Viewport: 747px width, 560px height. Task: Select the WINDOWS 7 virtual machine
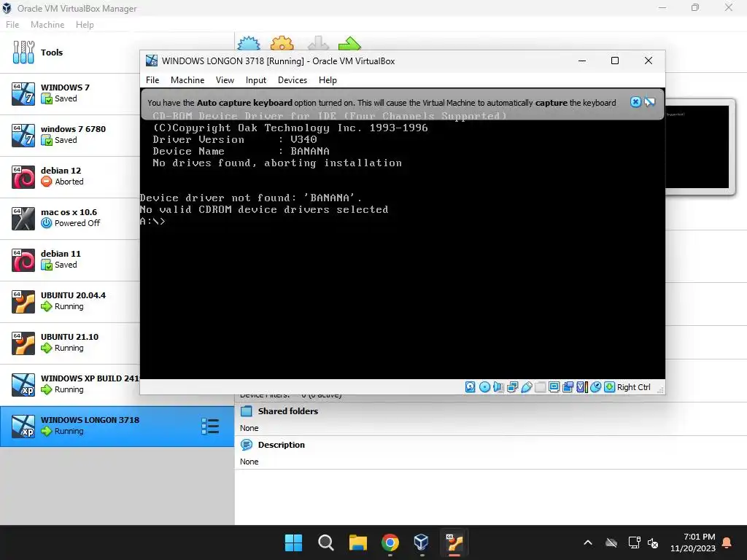69,93
